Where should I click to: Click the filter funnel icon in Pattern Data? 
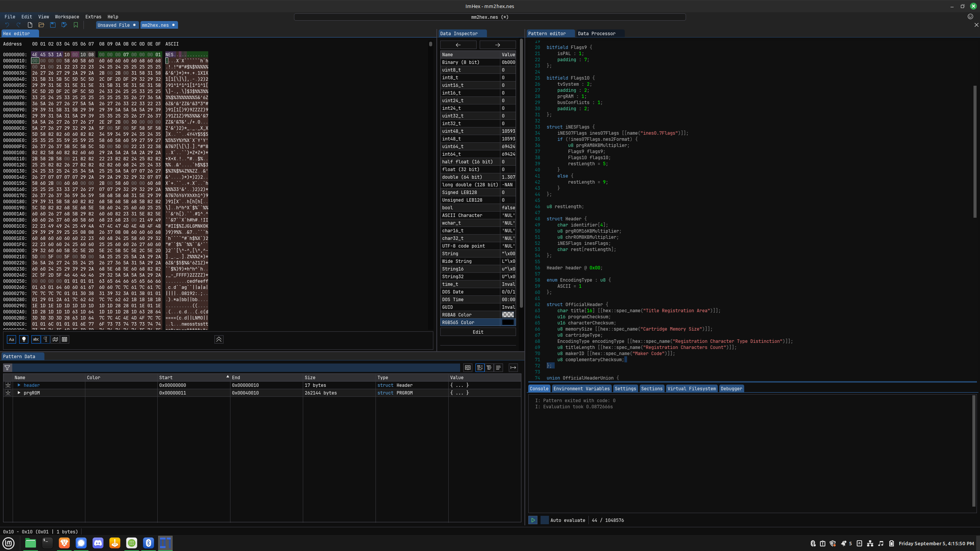7,368
